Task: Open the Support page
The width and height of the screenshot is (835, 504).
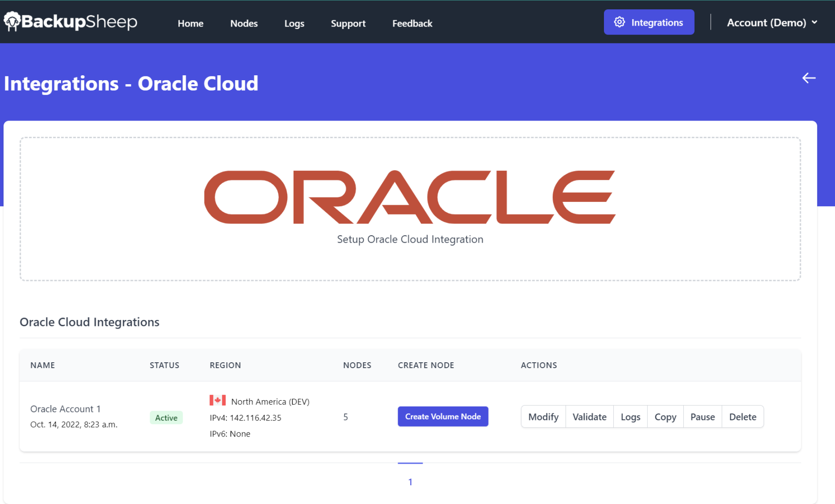Action: pyautogui.click(x=348, y=23)
